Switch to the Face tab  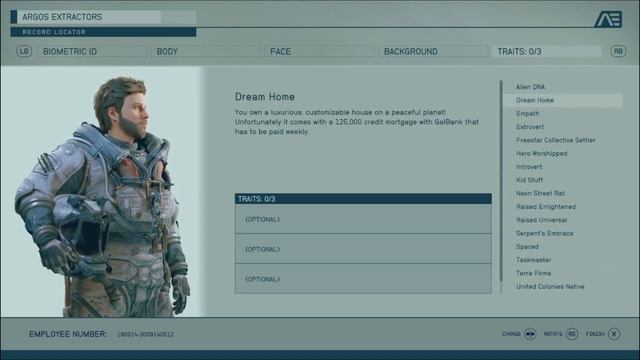(320, 51)
